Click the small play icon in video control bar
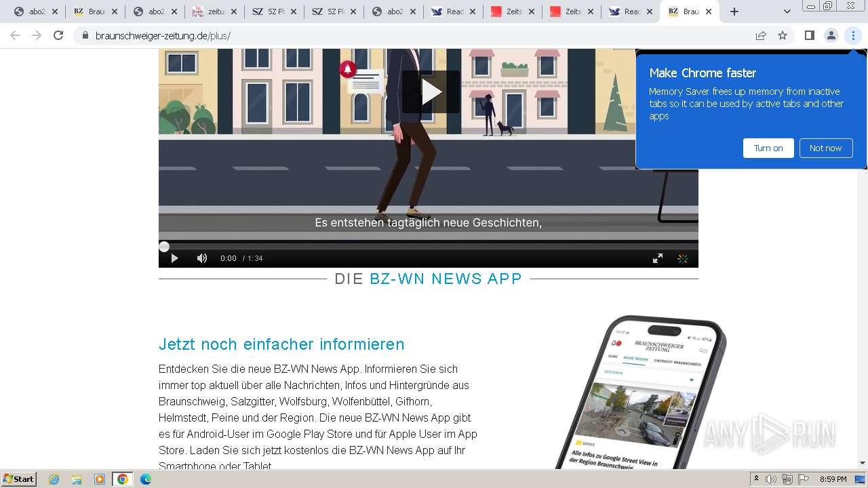This screenshot has width=868, height=488. click(174, 258)
